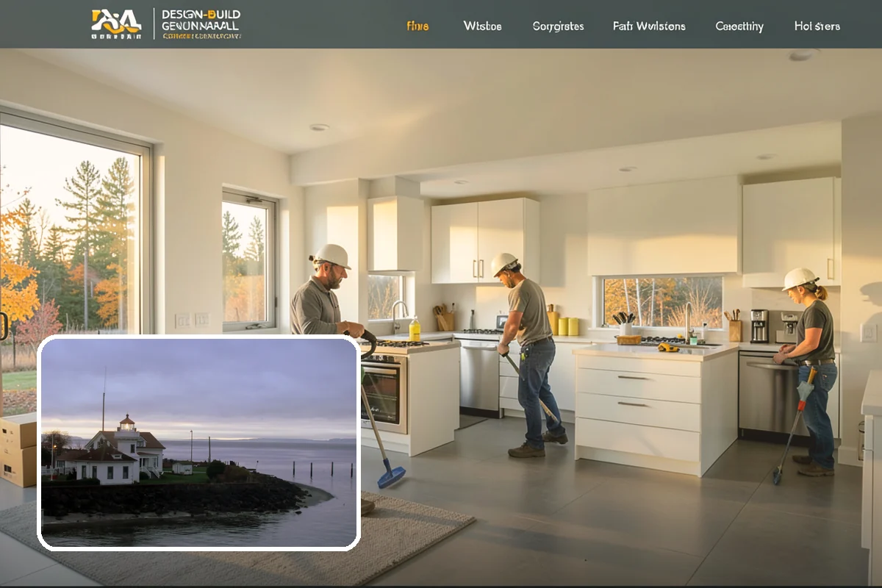Open the lighthouse photo thumbnail overlay
The height and width of the screenshot is (588, 882).
[x=199, y=442]
